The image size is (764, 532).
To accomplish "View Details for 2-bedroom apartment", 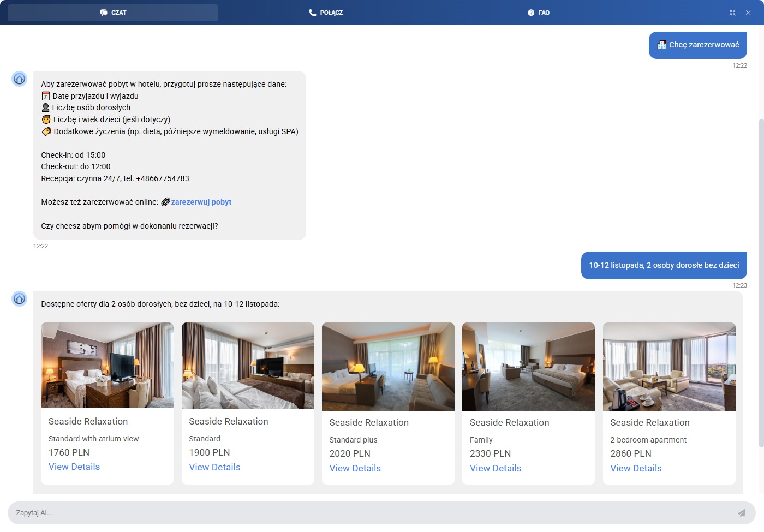I will (636, 468).
